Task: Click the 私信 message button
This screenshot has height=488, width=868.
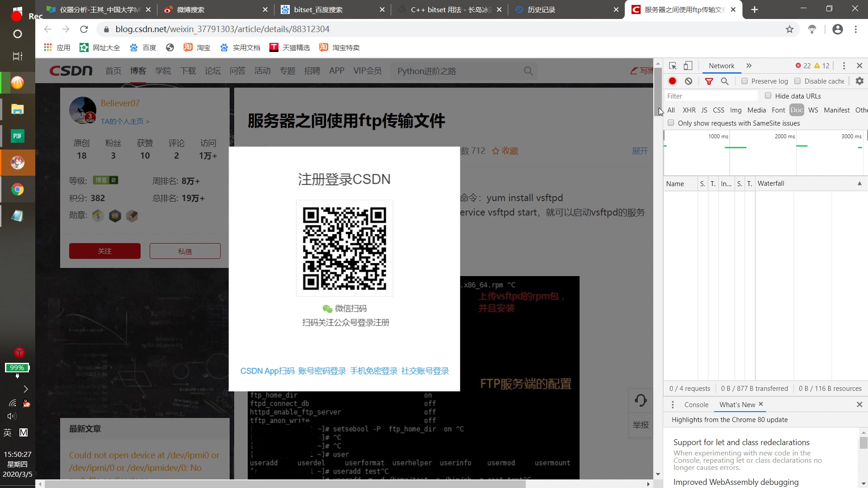Action: click(185, 251)
